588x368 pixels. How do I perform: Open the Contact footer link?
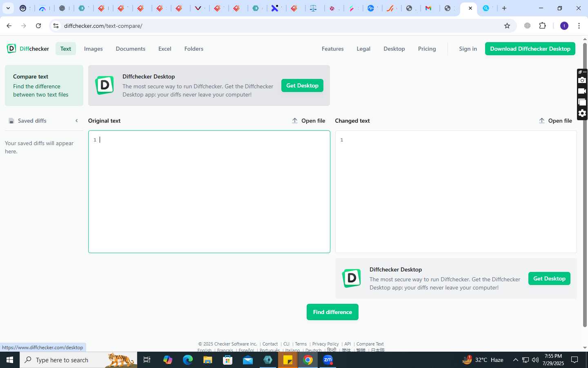coord(270,344)
